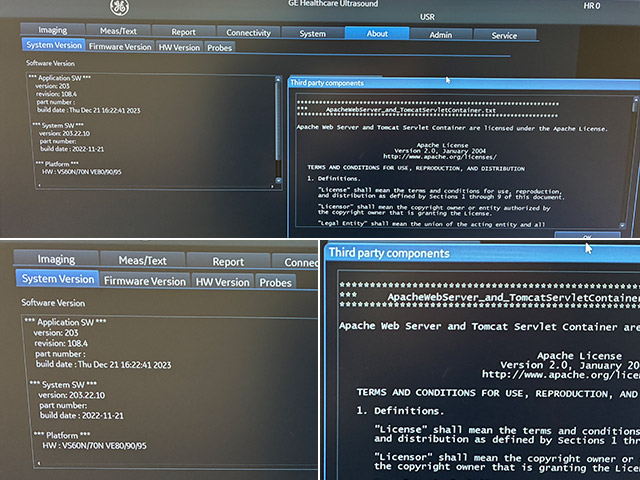Open the Admin tab
This screenshot has height=480, width=640.
coord(441,35)
